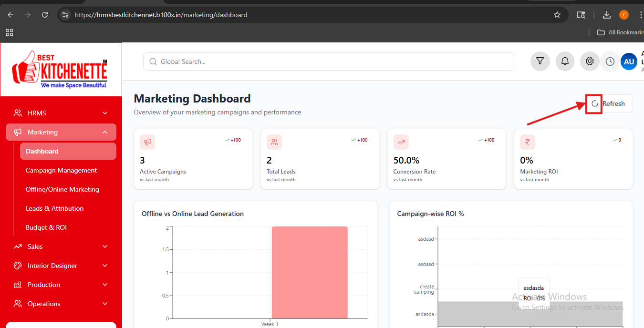This screenshot has height=328, width=644.
Task: Expand the Interior Designer menu
Action: [61, 266]
